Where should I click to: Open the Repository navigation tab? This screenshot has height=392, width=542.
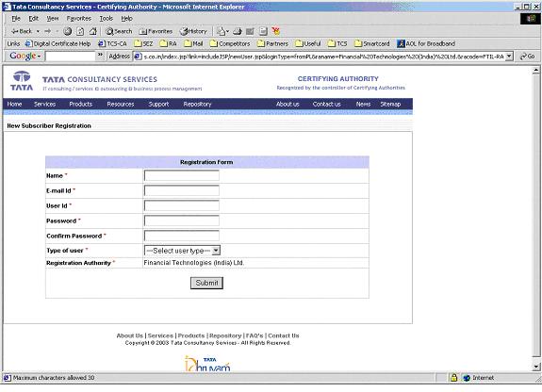click(x=197, y=104)
